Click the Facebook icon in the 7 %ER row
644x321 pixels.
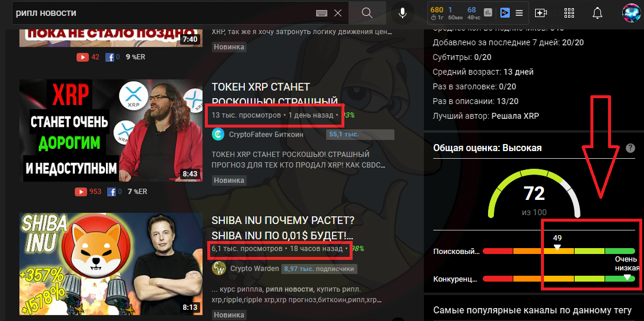click(111, 192)
